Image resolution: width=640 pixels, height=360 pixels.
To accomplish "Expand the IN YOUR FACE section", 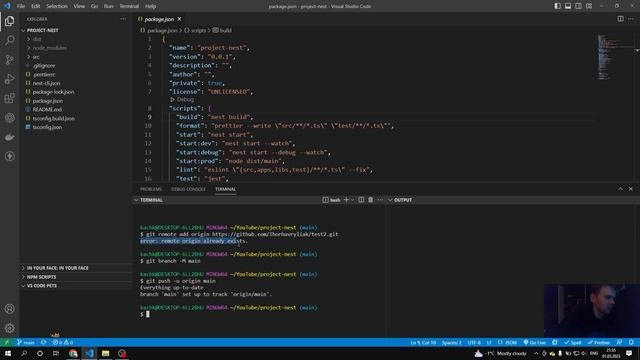I will (57, 268).
